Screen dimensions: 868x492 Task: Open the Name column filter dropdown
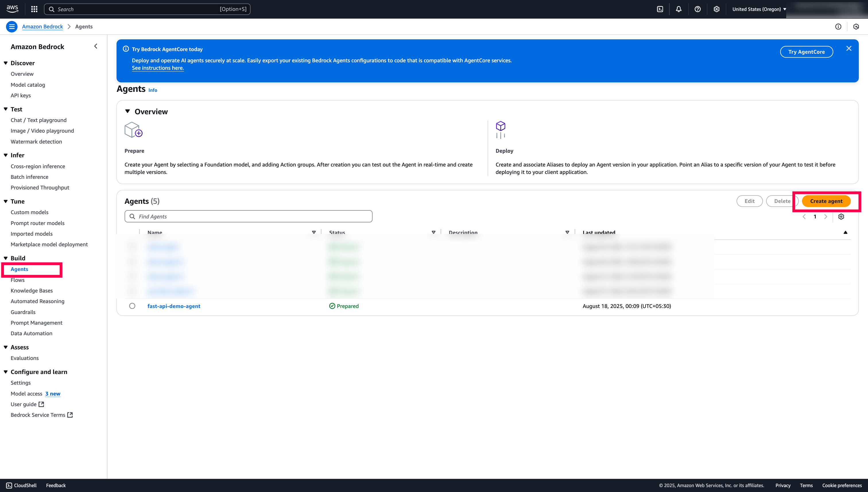coord(313,232)
